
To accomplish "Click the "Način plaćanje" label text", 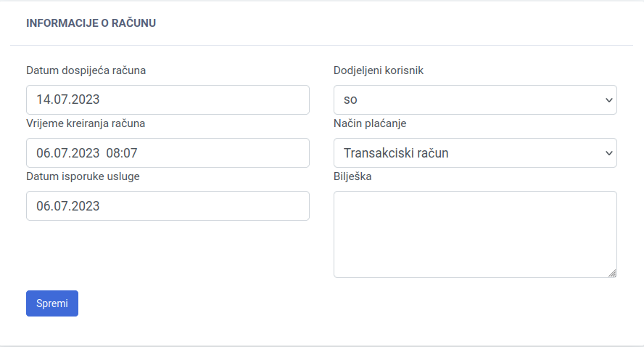I will (370, 123).
